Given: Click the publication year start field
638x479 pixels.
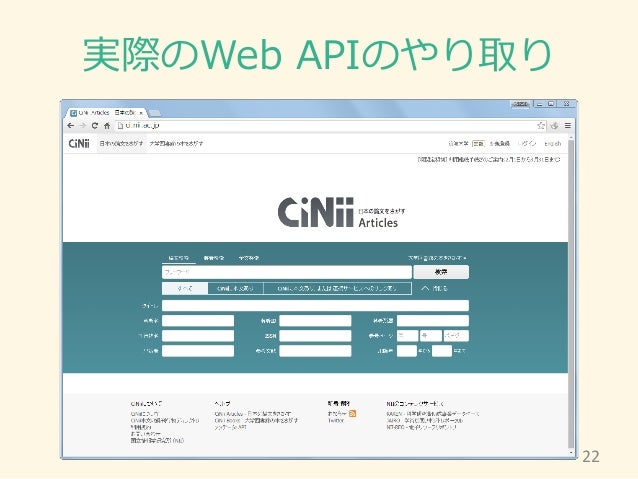Looking at the screenshot, I should click(407, 351).
